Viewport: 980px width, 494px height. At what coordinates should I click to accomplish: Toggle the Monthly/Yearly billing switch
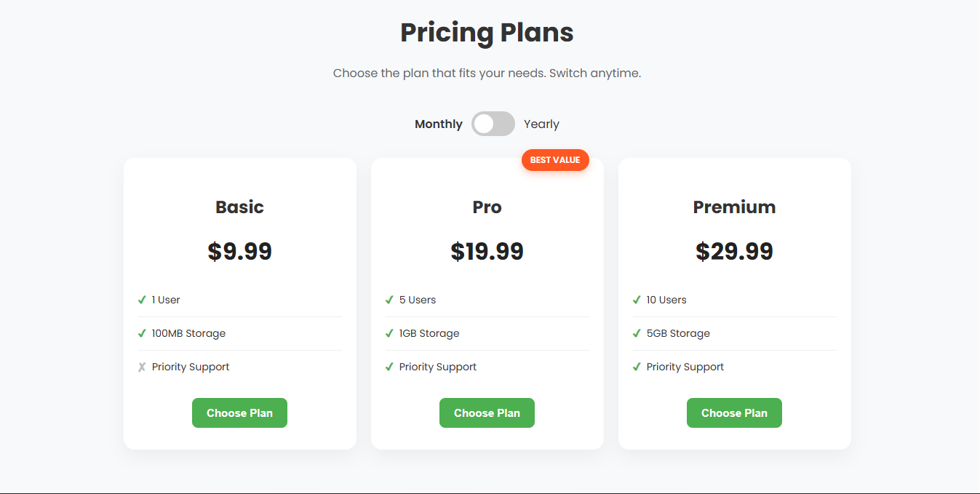click(493, 124)
